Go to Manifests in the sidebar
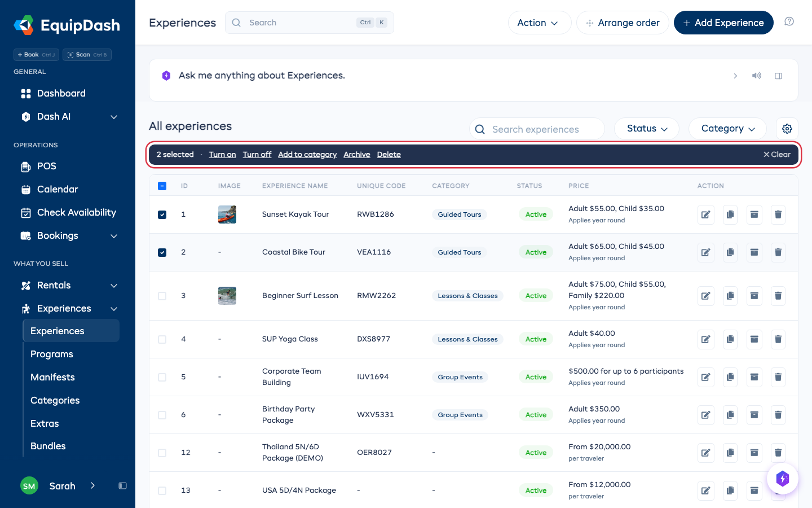The width and height of the screenshot is (812, 508). (x=52, y=378)
